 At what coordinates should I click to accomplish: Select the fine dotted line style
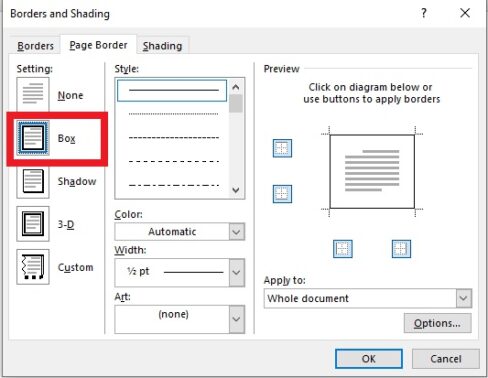pos(173,114)
